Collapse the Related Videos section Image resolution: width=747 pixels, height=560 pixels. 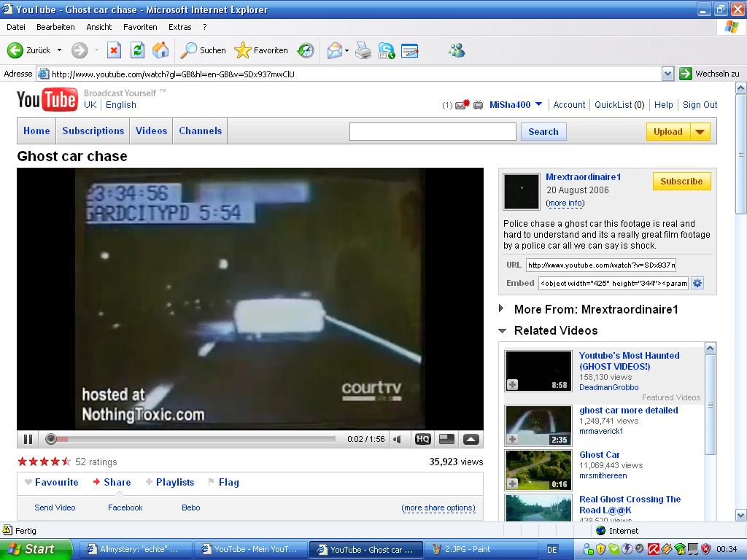[502, 330]
